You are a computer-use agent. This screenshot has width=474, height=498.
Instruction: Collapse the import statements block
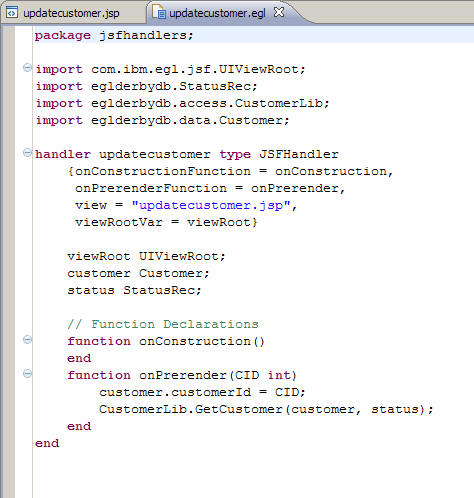point(27,68)
